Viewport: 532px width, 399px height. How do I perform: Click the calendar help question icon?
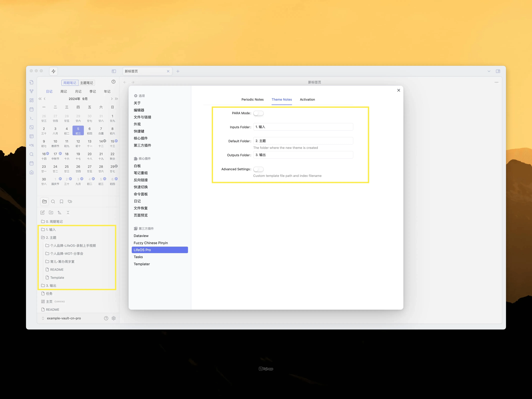point(113,82)
